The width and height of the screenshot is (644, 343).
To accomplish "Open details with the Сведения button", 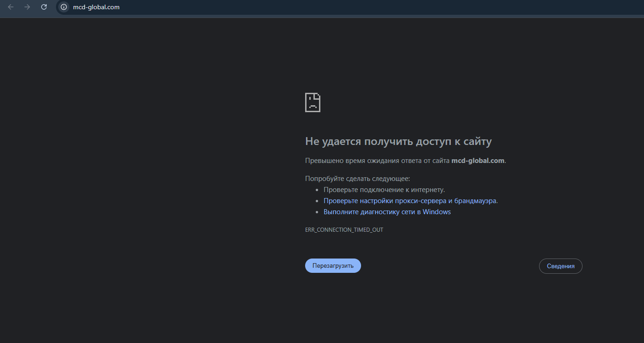I will tap(560, 266).
